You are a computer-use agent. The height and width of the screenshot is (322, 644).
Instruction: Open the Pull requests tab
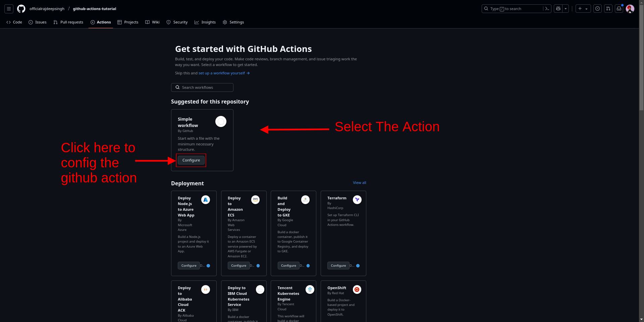click(x=68, y=22)
